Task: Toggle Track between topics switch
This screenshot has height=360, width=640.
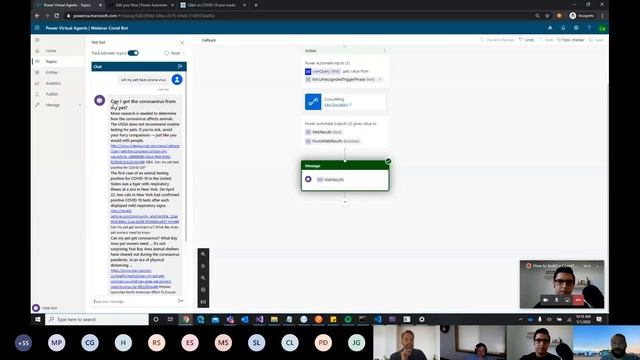Action: [x=133, y=53]
